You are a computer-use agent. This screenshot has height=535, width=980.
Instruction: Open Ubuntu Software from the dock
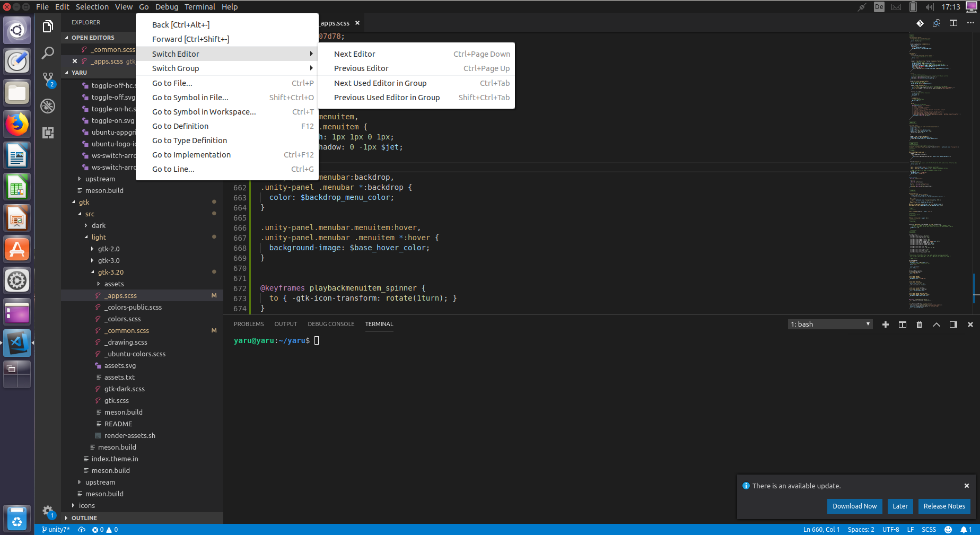(x=17, y=249)
